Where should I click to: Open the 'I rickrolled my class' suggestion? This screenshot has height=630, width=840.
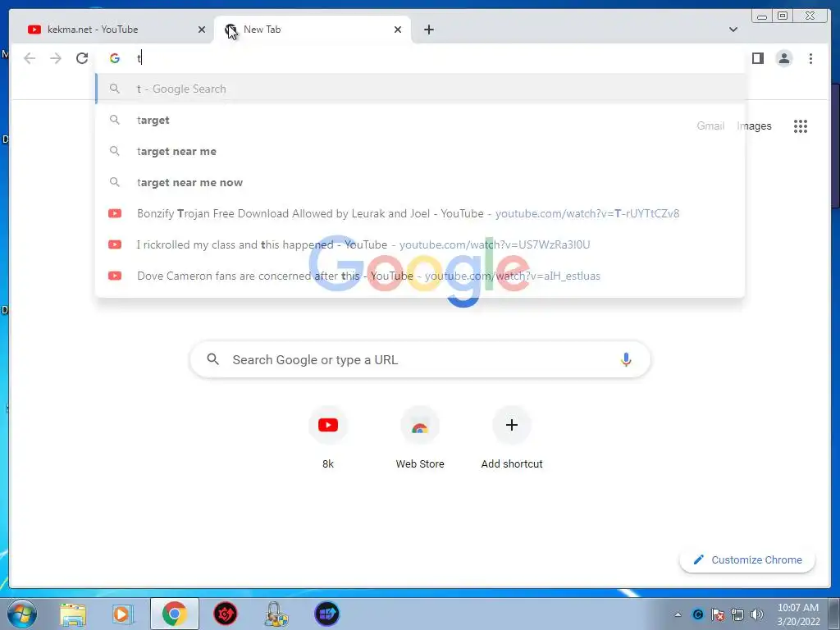pyautogui.click(x=420, y=244)
